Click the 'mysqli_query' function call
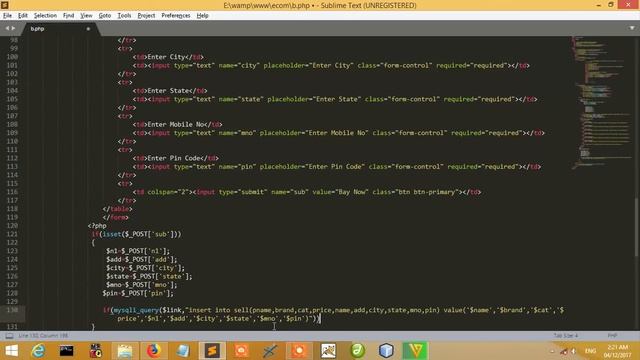 click(x=136, y=310)
